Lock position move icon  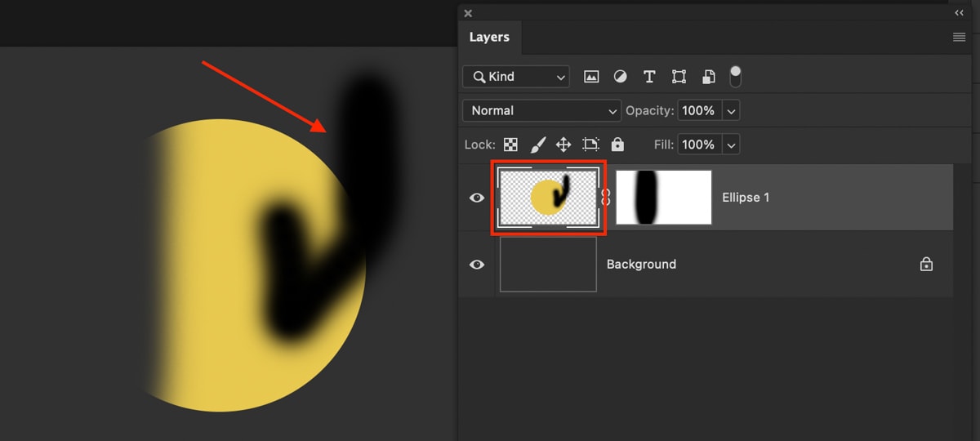click(563, 145)
